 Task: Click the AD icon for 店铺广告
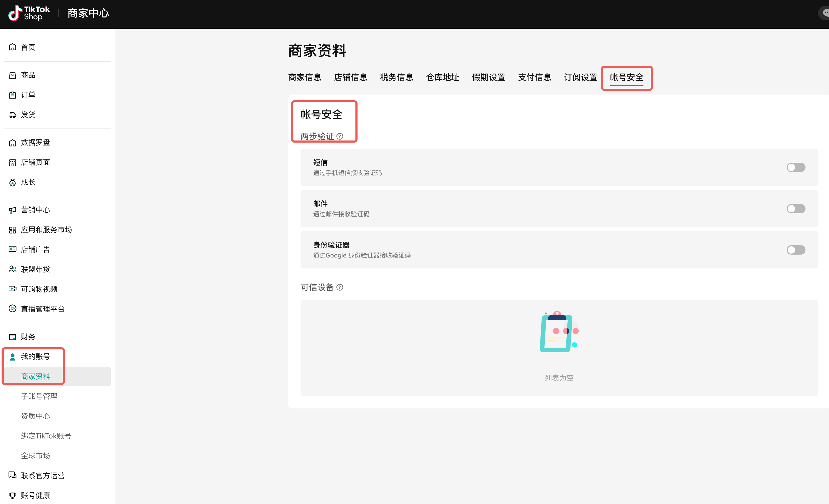tap(13, 249)
